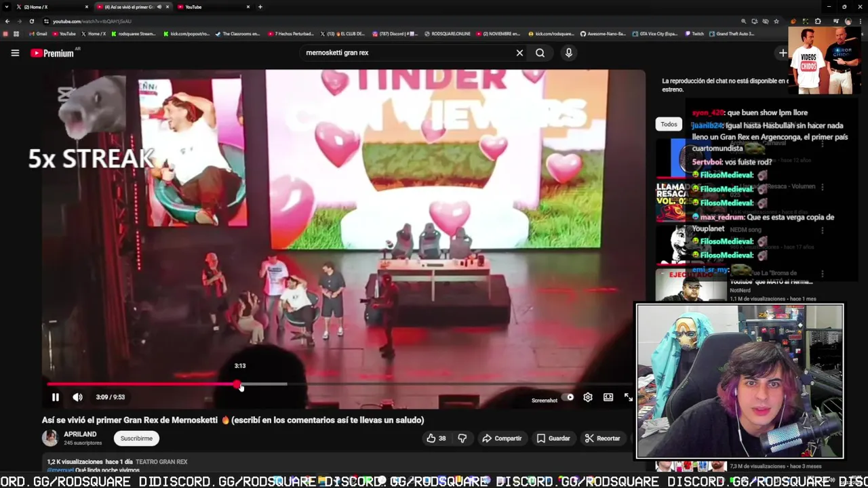This screenshot has width=868, height=488.
Task: Run search with magnifier button
Action: point(540,53)
